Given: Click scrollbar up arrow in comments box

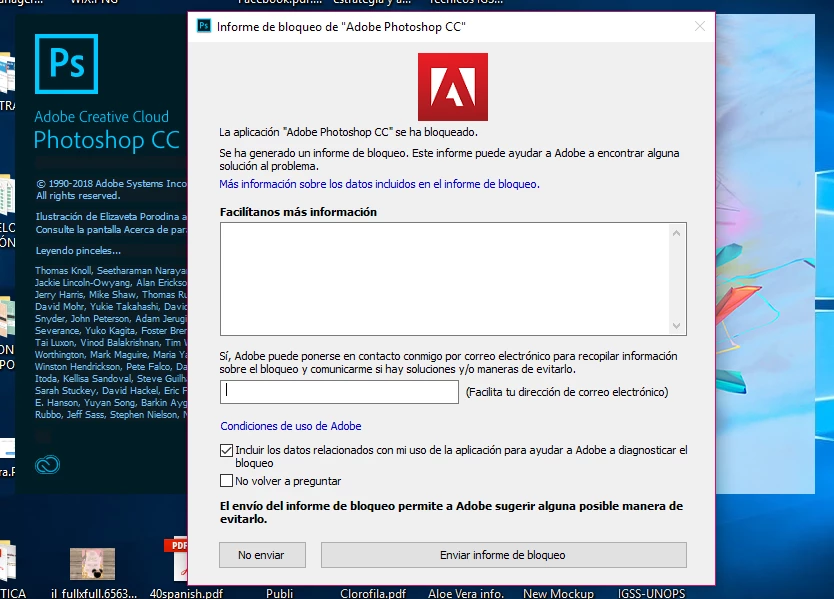Looking at the screenshot, I should 676,233.
